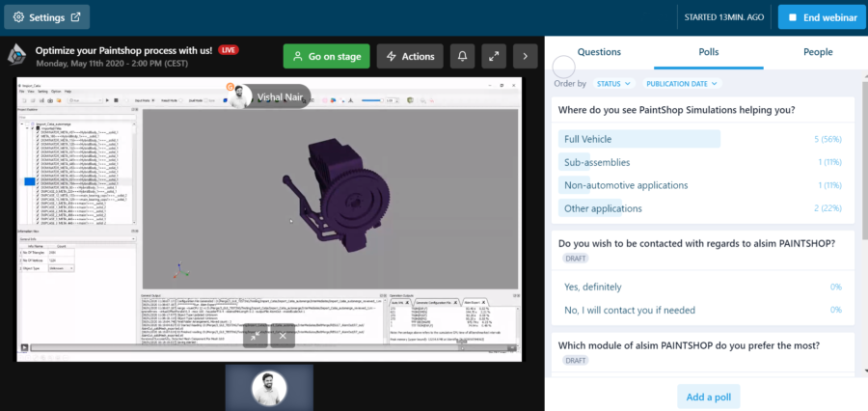Click the red LIVE badge
Image resolution: width=868 pixels, height=411 pixels.
pos(229,50)
